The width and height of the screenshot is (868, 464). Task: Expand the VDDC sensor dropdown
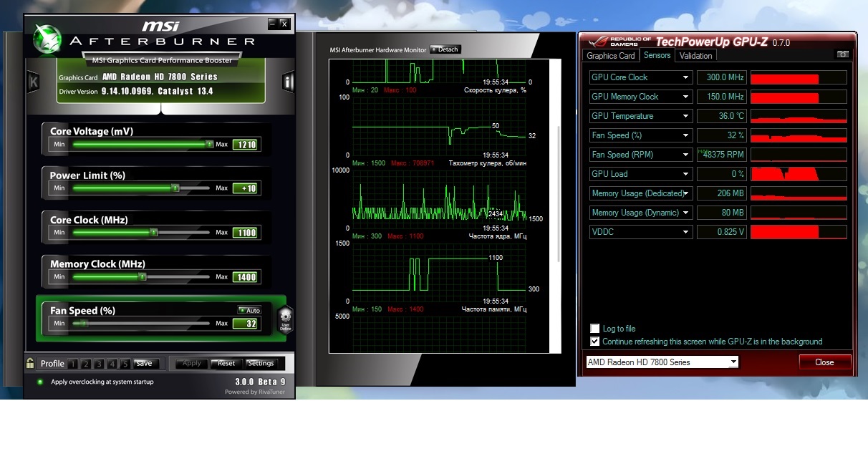pyautogui.click(x=685, y=232)
